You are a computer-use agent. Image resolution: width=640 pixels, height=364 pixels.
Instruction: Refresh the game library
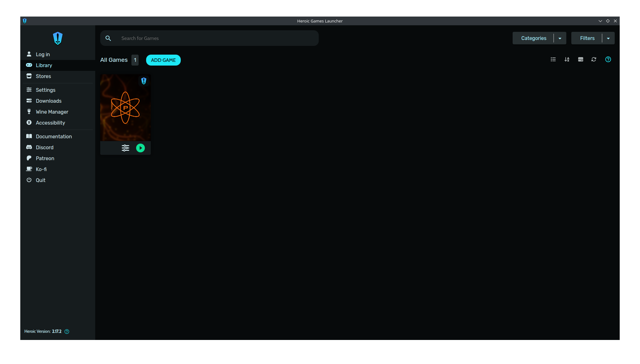(594, 59)
